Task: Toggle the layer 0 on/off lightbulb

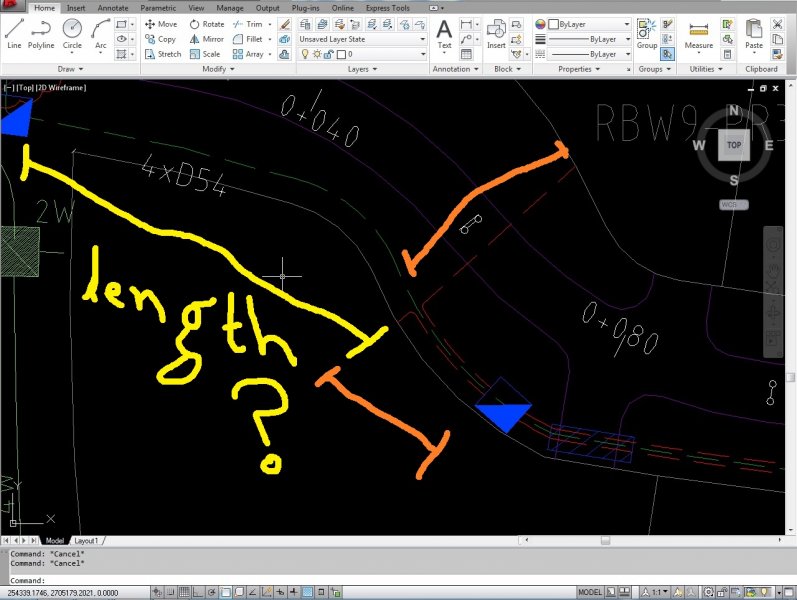Action: [304, 54]
